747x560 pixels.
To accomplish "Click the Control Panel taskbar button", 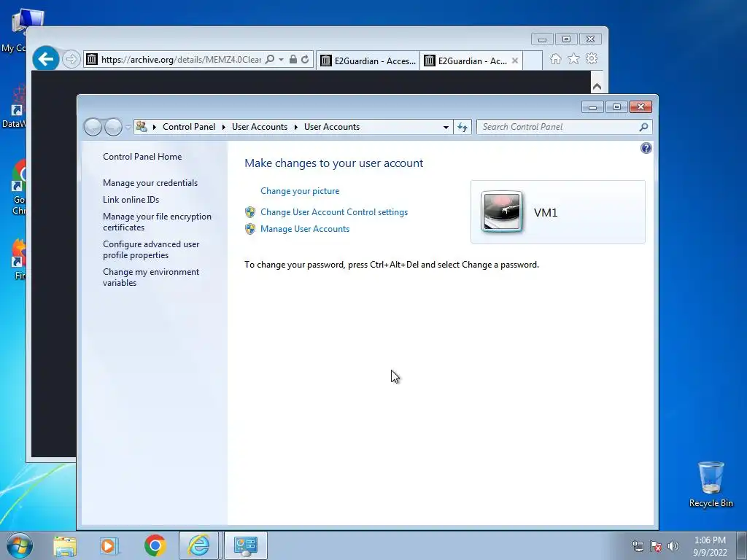I will pos(246,545).
